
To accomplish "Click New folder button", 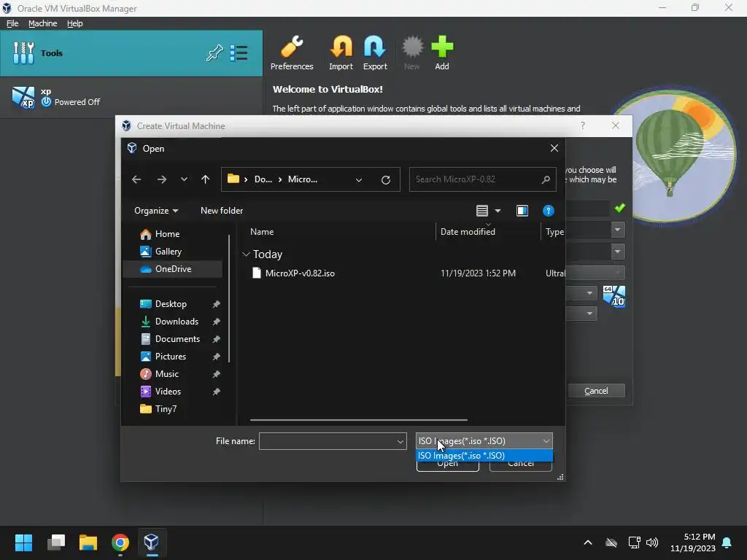I will coord(222,211).
